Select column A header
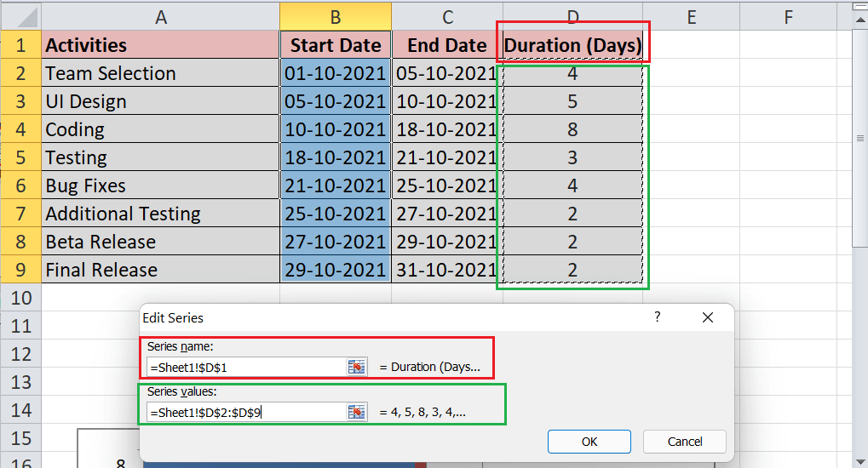The width and height of the screenshot is (868, 468). pos(160,17)
